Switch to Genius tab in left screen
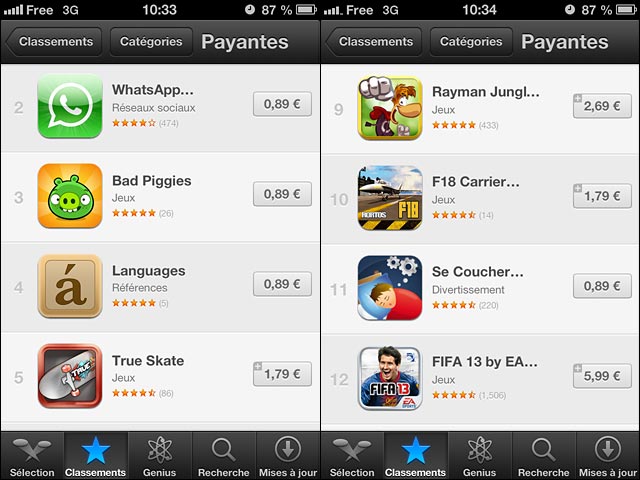This screenshot has width=640, height=480. pyautogui.click(x=160, y=456)
